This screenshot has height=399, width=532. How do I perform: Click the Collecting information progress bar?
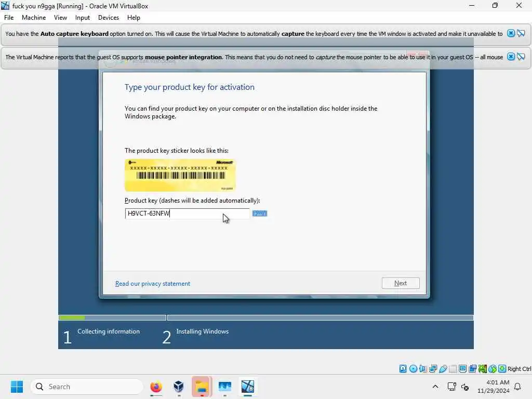click(x=112, y=317)
